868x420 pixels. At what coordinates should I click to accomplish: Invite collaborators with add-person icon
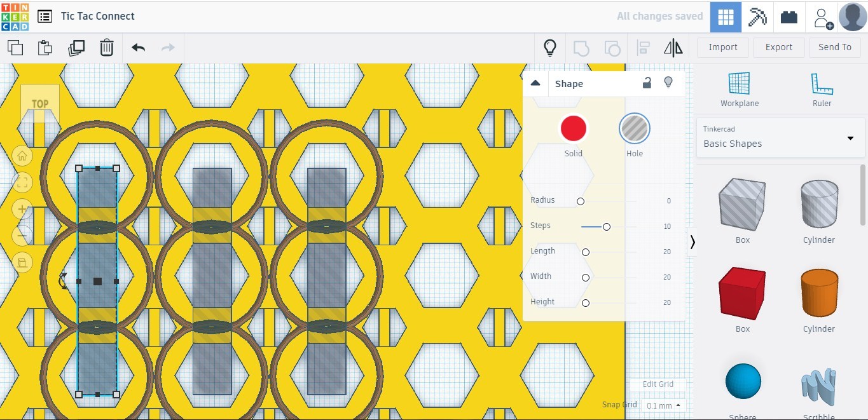[822, 17]
